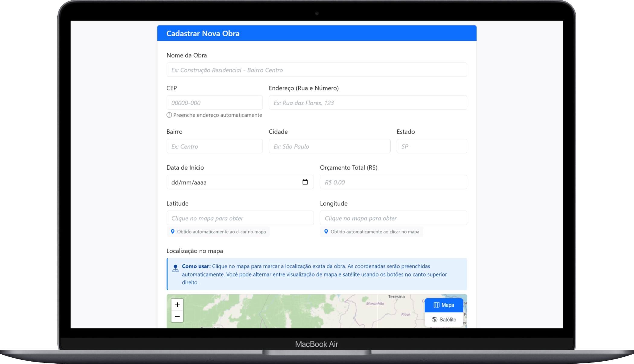Focus the Estado field
Image resolution: width=634 pixels, height=364 pixels.
coord(431,146)
